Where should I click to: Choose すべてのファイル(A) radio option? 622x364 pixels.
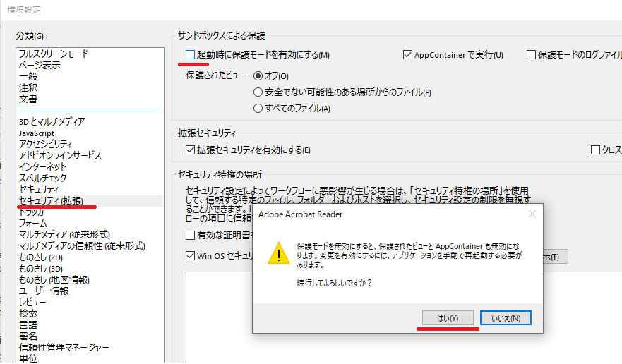coord(258,108)
